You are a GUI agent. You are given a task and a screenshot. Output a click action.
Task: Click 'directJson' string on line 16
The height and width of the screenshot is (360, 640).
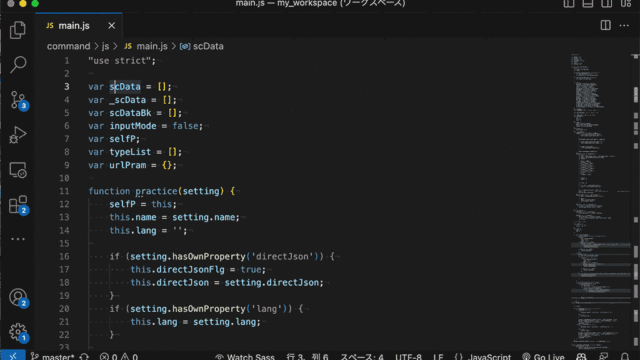(282, 256)
